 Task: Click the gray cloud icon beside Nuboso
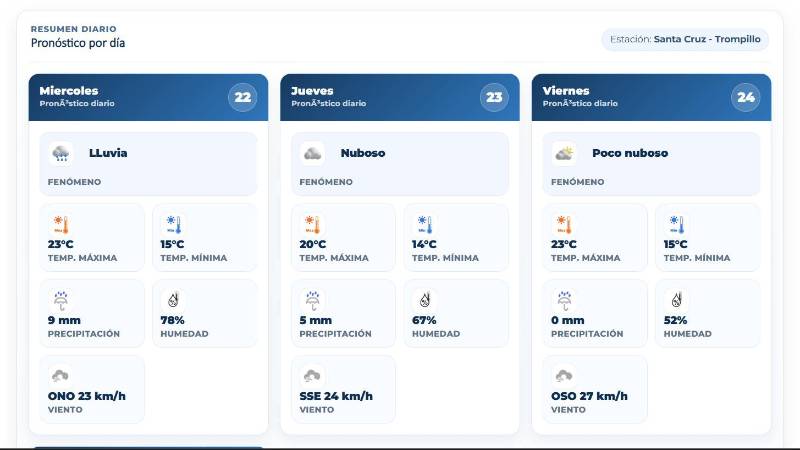(x=312, y=153)
